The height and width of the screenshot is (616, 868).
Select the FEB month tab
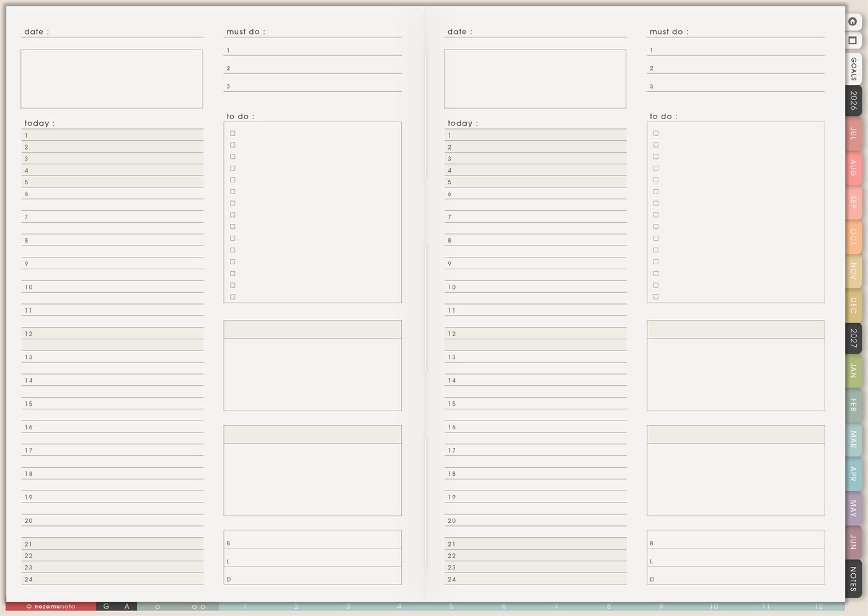click(x=854, y=405)
